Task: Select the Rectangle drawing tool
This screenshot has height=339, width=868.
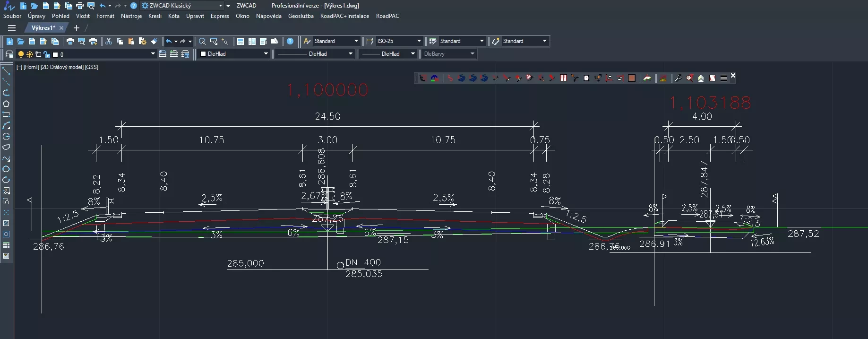Action: [6, 114]
